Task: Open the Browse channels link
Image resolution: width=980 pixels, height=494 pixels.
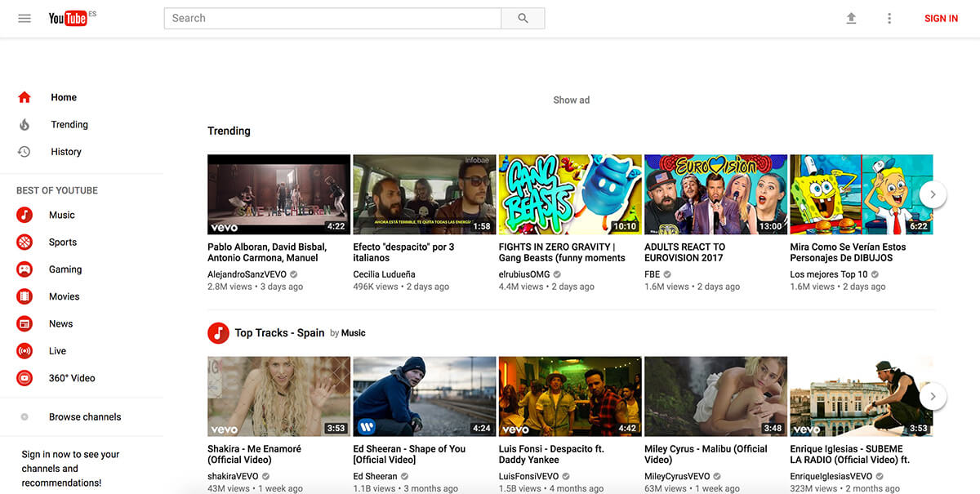Action: pos(85,416)
